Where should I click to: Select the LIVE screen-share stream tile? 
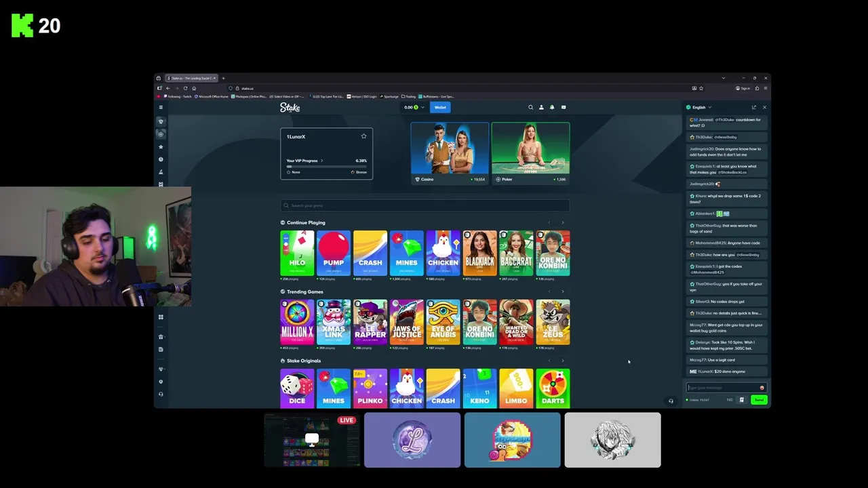click(312, 440)
